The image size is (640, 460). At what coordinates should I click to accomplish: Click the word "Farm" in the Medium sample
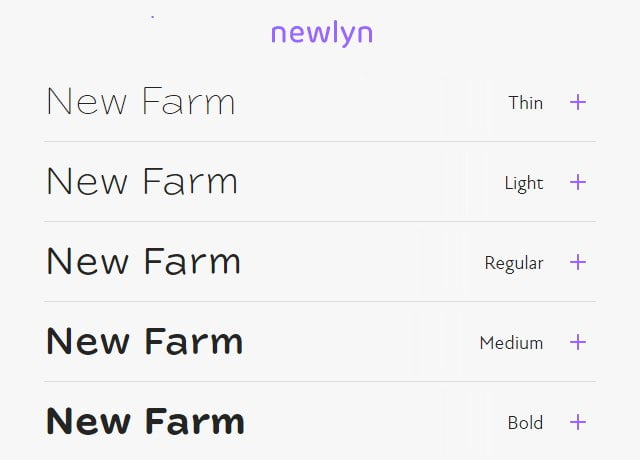pyautogui.click(x=194, y=342)
